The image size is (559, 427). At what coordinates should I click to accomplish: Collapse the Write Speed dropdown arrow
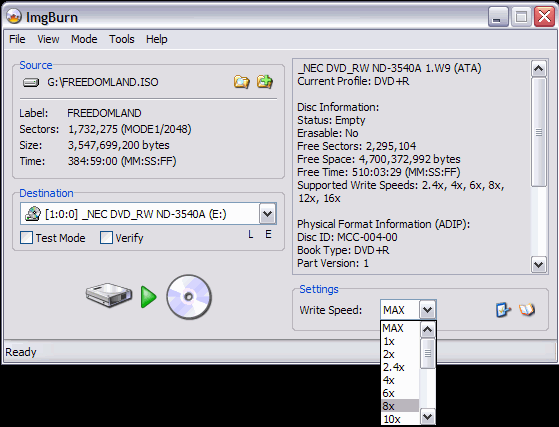click(x=427, y=310)
